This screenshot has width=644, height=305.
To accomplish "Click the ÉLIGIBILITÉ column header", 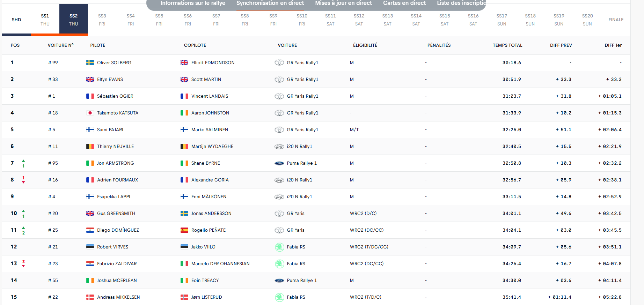I will [365, 45].
